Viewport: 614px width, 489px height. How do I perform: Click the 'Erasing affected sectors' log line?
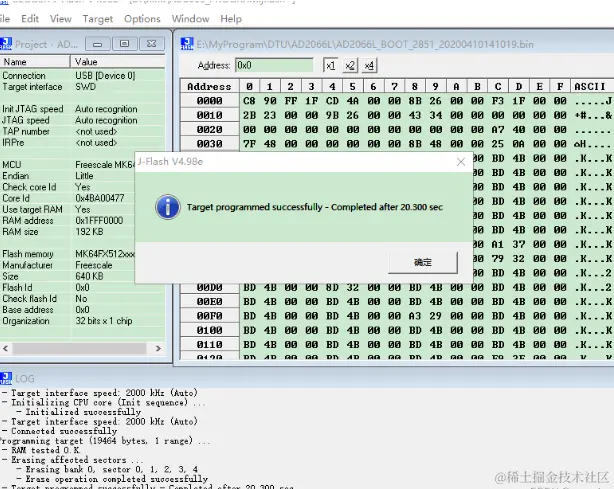(x=72, y=460)
